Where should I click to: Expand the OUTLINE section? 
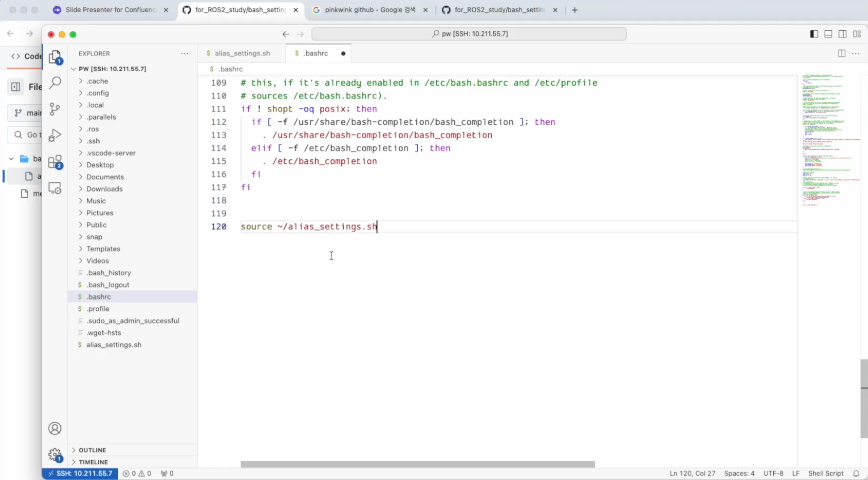[92, 450]
